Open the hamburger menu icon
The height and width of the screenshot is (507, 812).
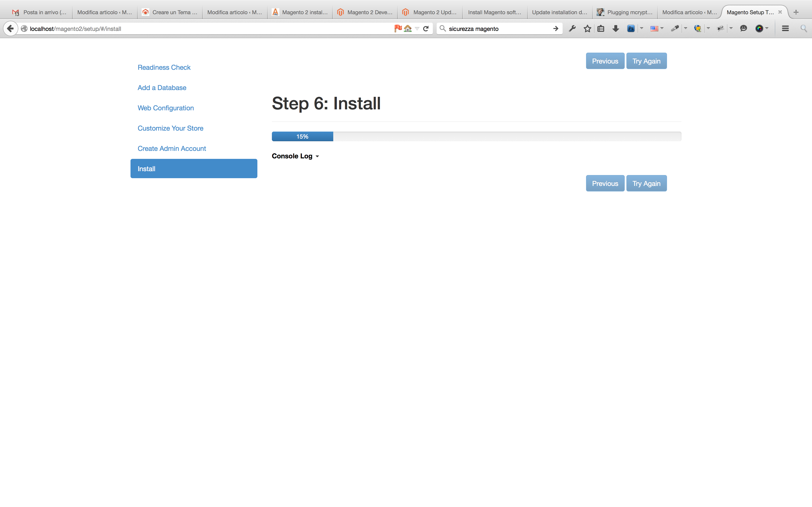tap(785, 28)
